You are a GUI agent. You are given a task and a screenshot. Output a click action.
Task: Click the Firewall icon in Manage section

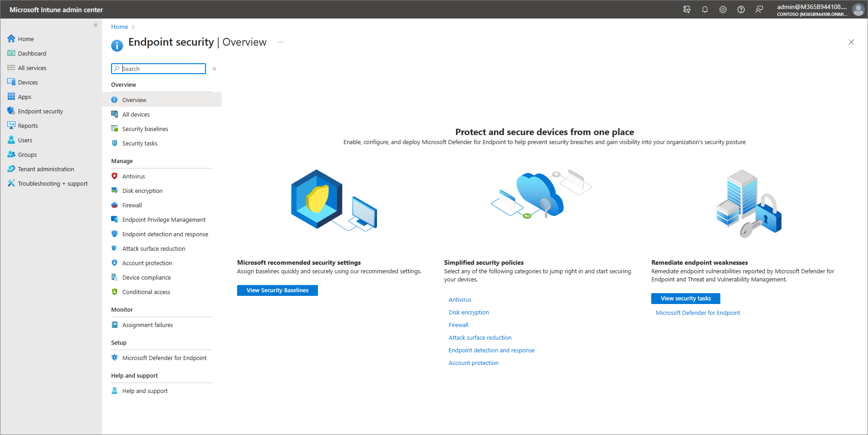tap(115, 205)
